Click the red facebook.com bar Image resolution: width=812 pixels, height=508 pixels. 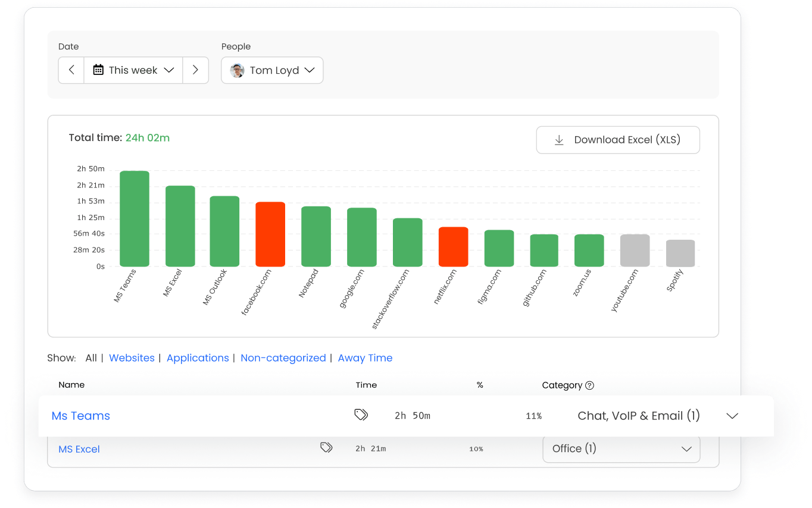(x=270, y=234)
